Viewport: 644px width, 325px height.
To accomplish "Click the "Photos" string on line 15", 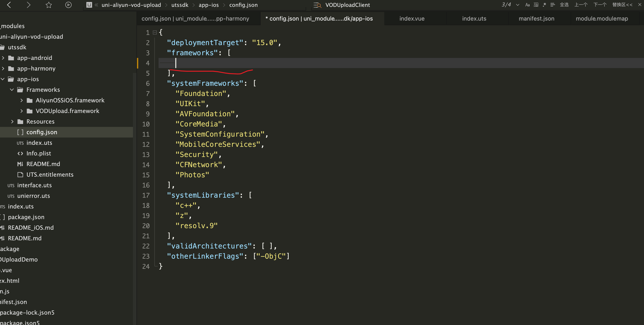I will [192, 175].
